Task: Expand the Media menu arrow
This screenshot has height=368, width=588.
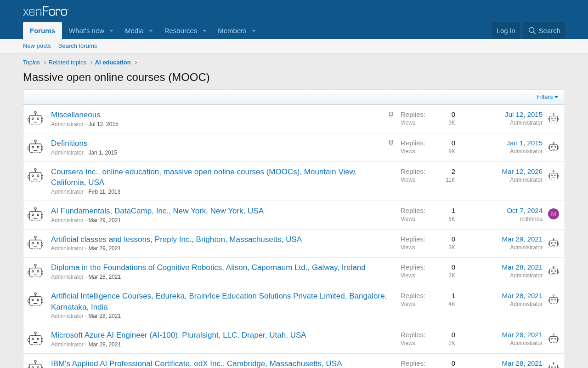Action: pos(151,31)
